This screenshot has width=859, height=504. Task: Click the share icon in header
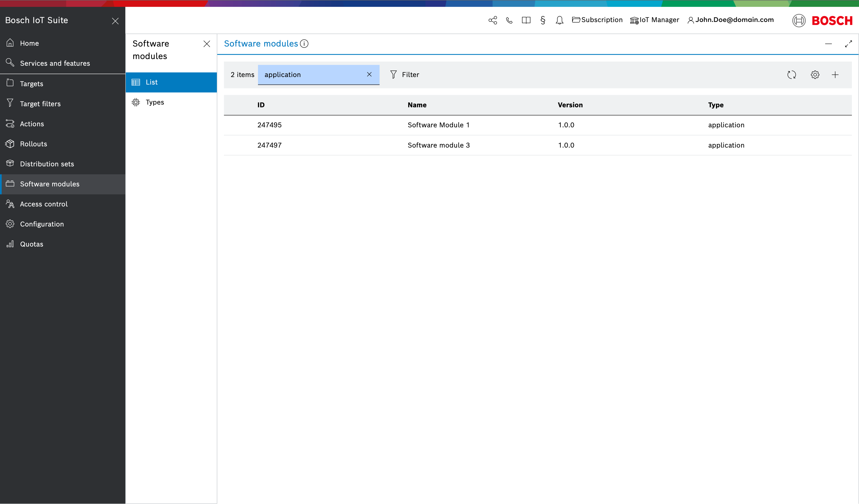pos(493,20)
